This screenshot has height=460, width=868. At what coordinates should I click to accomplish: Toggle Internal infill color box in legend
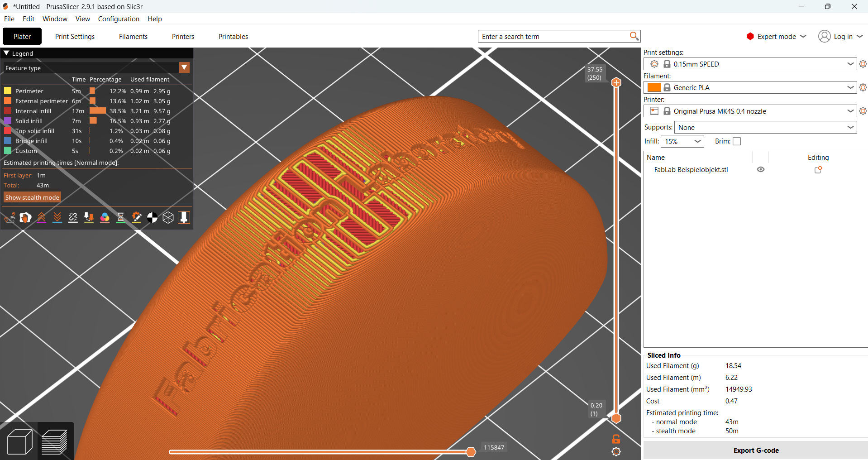pyautogui.click(x=8, y=111)
